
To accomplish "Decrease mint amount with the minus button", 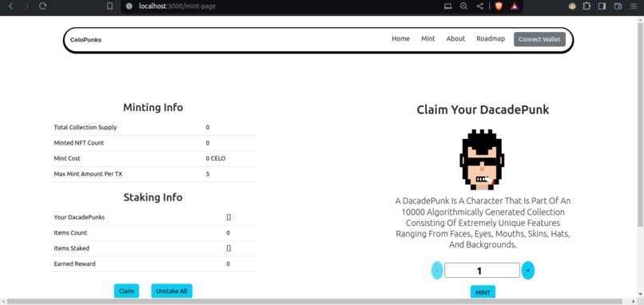I will (437, 271).
